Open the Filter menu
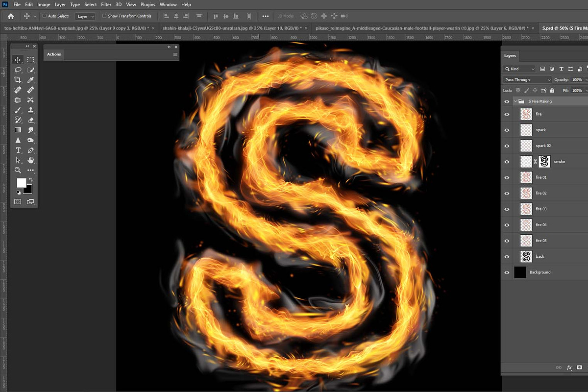588x392 pixels. [106, 4]
